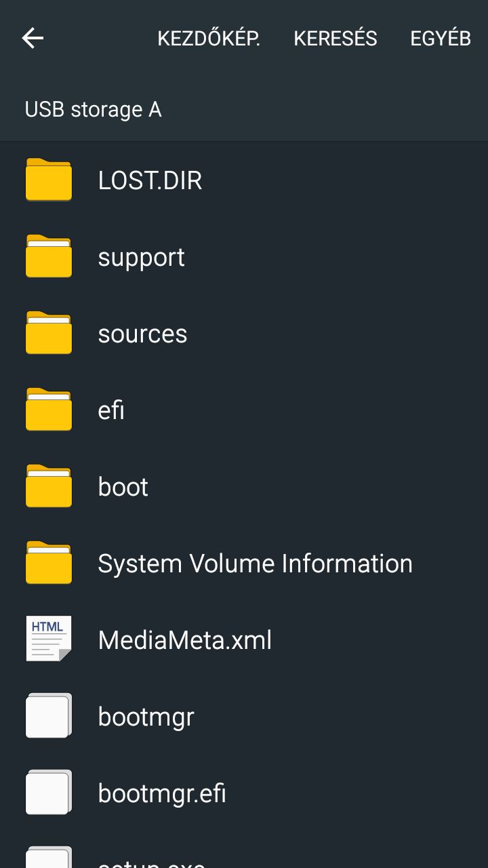Go to KEZDŐKÉP. home tab
This screenshot has width=488, height=868.
tap(209, 38)
